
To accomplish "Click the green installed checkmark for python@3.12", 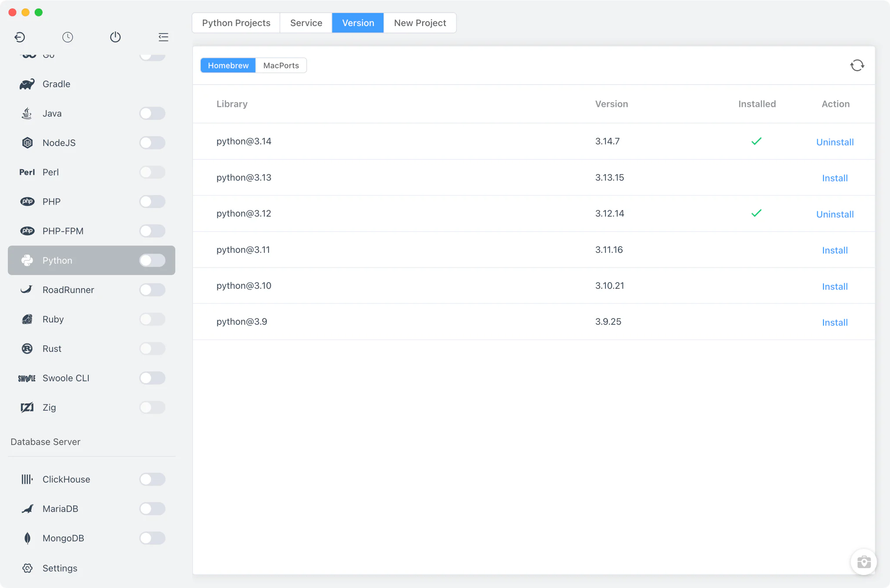I will (756, 213).
